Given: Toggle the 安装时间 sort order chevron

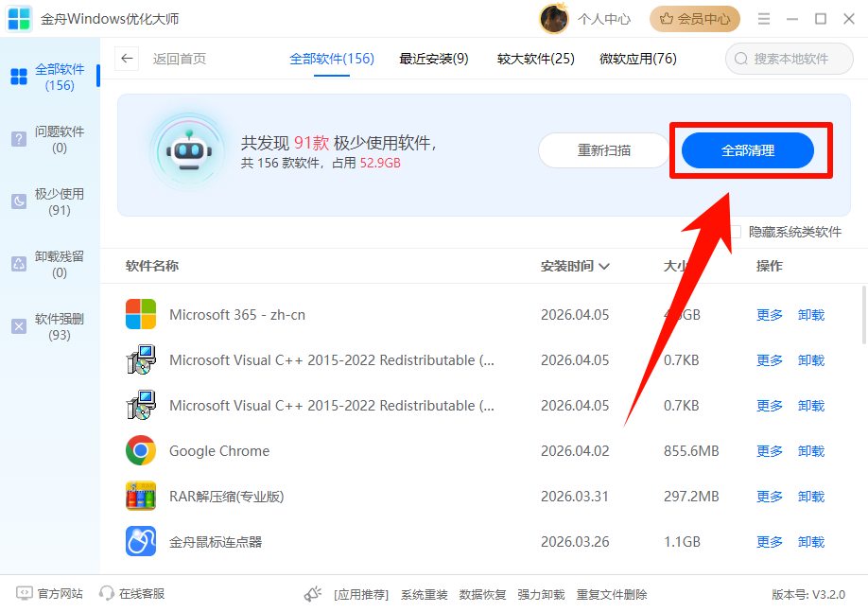Looking at the screenshot, I should 603,267.
